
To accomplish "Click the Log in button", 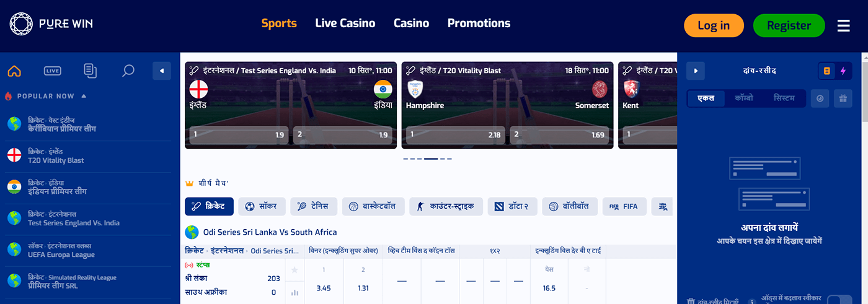I will [x=714, y=25].
